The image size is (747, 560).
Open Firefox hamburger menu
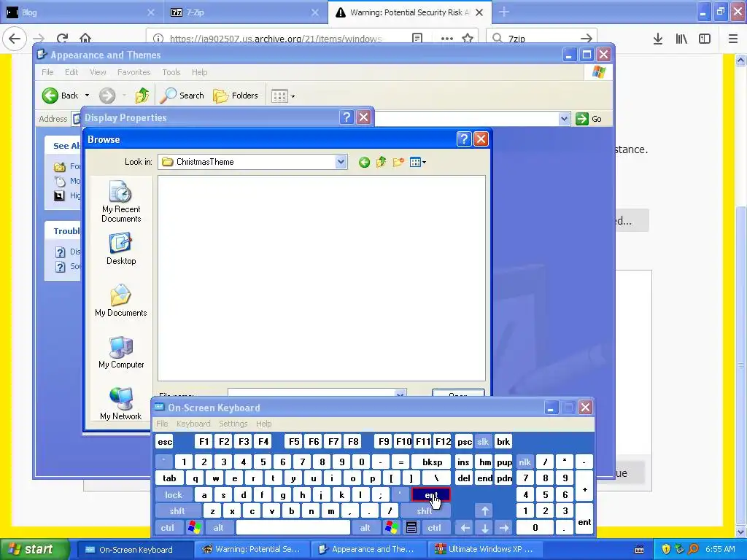tap(733, 39)
